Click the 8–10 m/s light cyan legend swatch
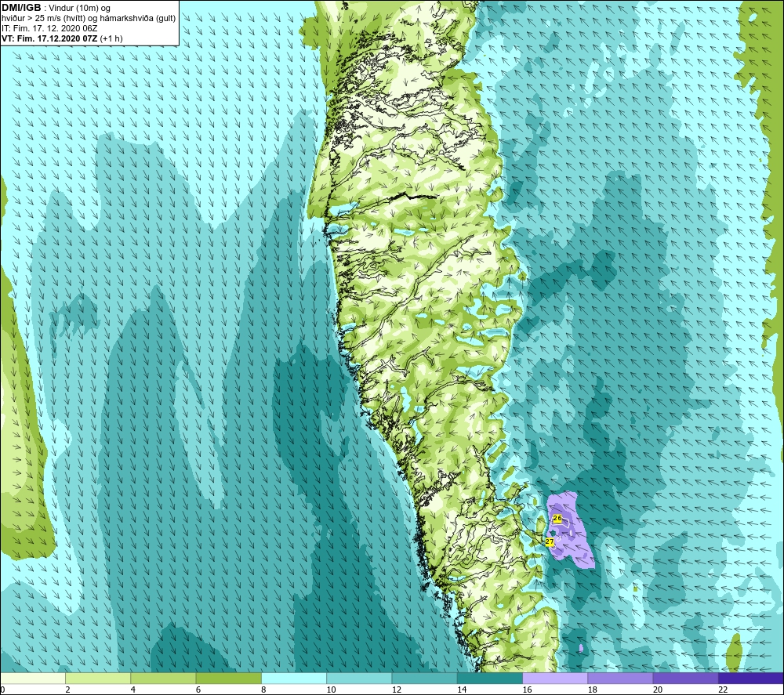This screenshot has height=695, width=784. (294, 678)
